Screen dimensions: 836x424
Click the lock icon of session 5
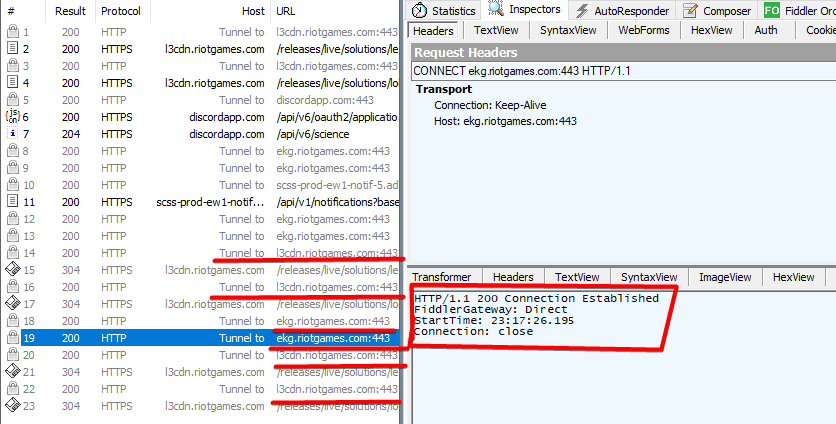click(x=13, y=100)
